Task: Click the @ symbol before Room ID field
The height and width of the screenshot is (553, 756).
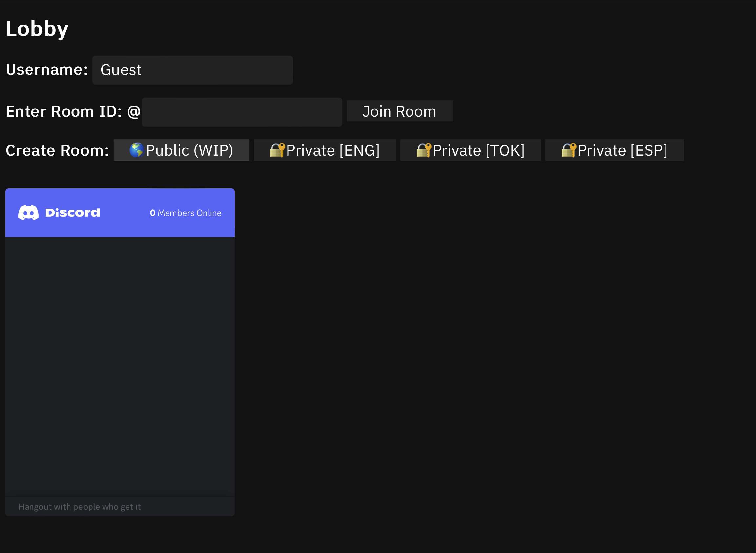Action: [x=133, y=111]
